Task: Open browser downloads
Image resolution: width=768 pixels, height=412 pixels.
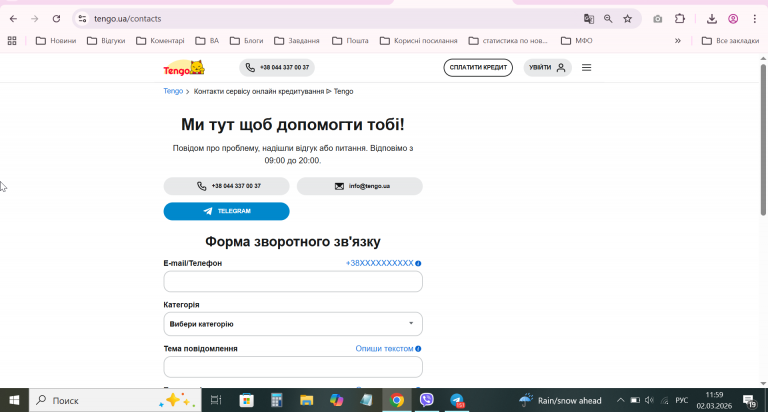Action: pyautogui.click(x=712, y=19)
